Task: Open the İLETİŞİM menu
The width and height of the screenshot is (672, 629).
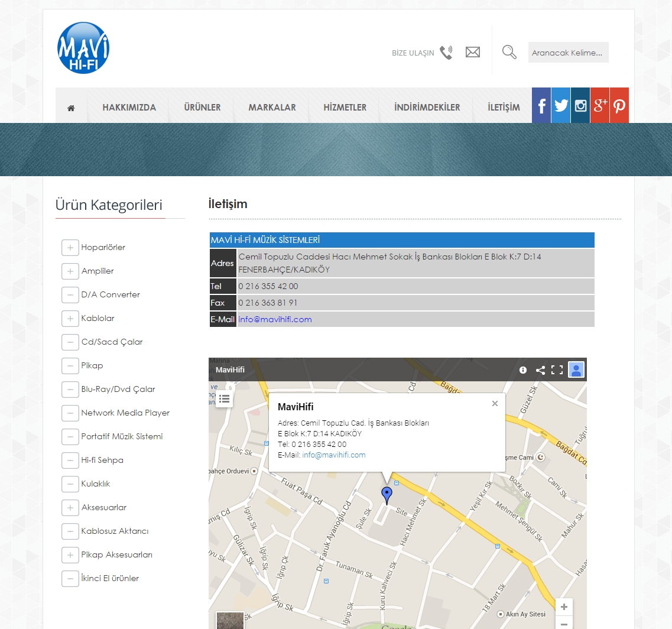Action: coord(504,108)
